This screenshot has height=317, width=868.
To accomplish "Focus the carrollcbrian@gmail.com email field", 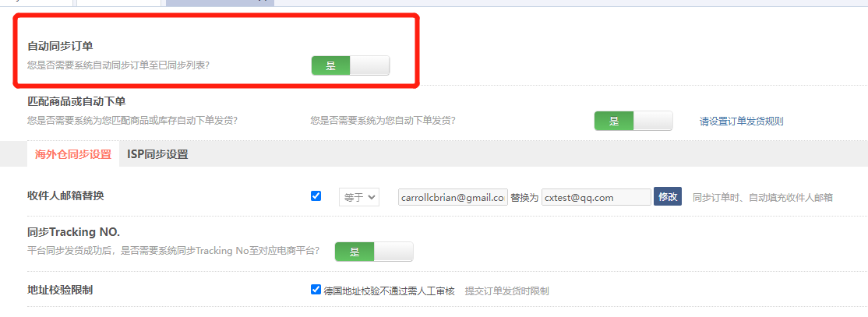I will click(x=453, y=197).
